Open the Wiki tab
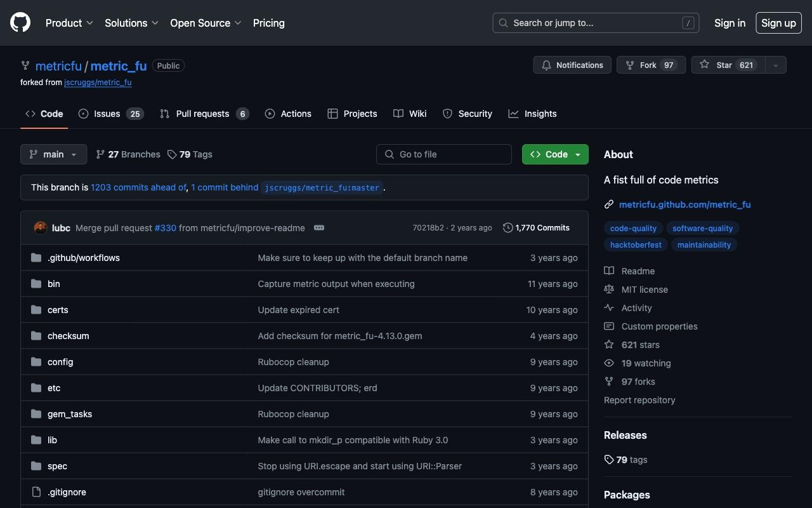The width and height of the screenshot is (812, 508). coord(410,114)
